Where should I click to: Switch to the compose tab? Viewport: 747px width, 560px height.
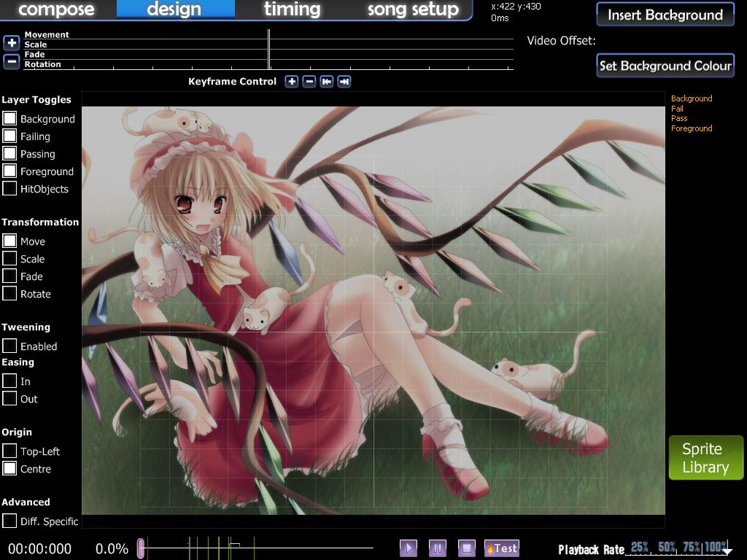pyautogui.click(x=56, y=9)
